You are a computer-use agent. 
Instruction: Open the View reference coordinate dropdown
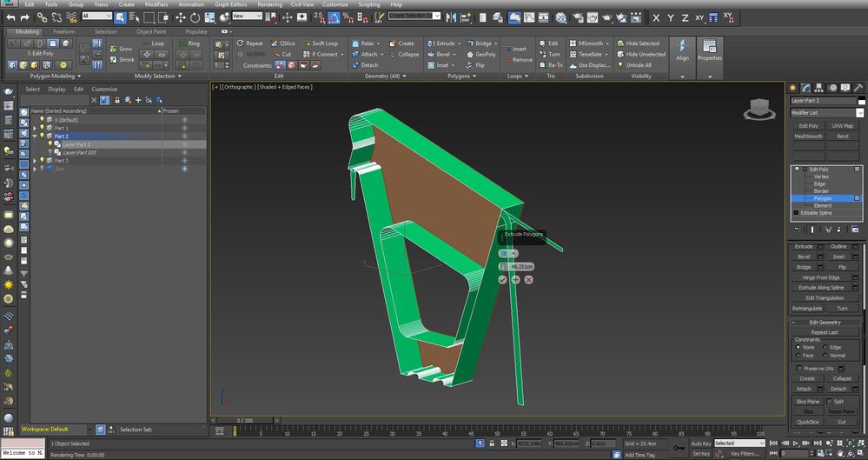pyautogui.click(x=247, y=16)
